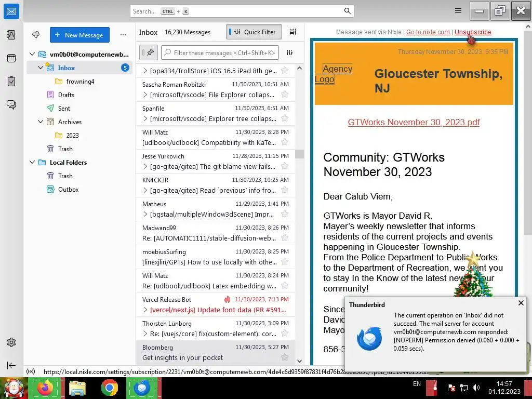Click the taskbar volume icon
The image size is (532, 399).
(x=476, y=388)
